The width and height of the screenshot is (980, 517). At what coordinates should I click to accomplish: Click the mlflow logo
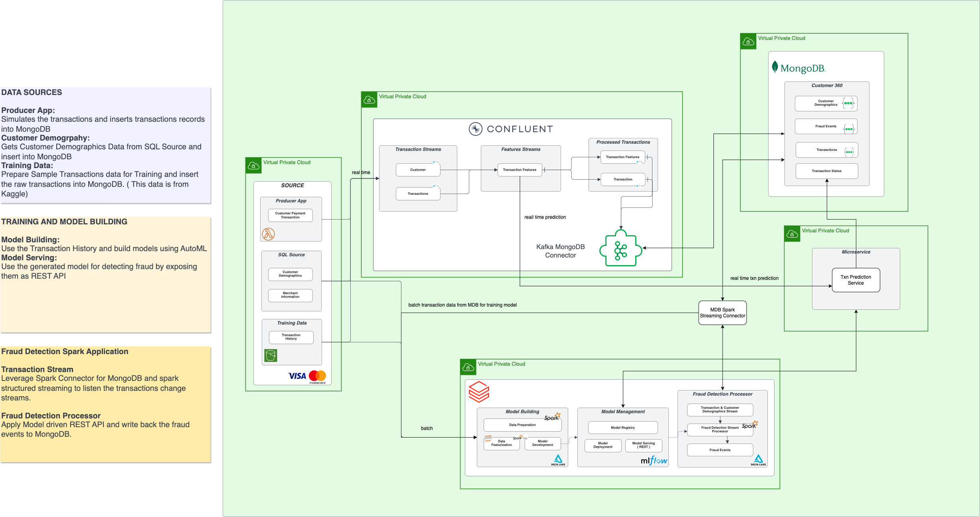[654, 460]
